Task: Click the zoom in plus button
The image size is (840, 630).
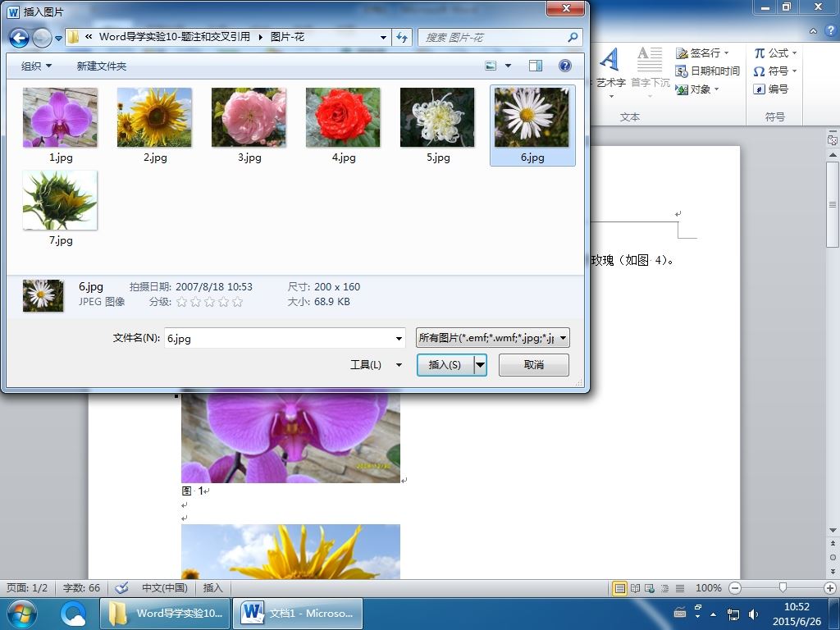Action: coord(830,588)
